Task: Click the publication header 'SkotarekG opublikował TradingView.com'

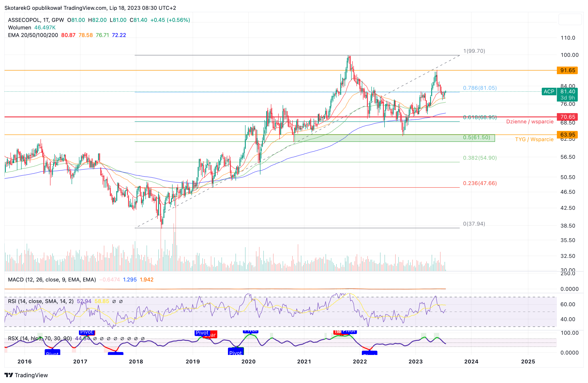Action: click(56, 8)
